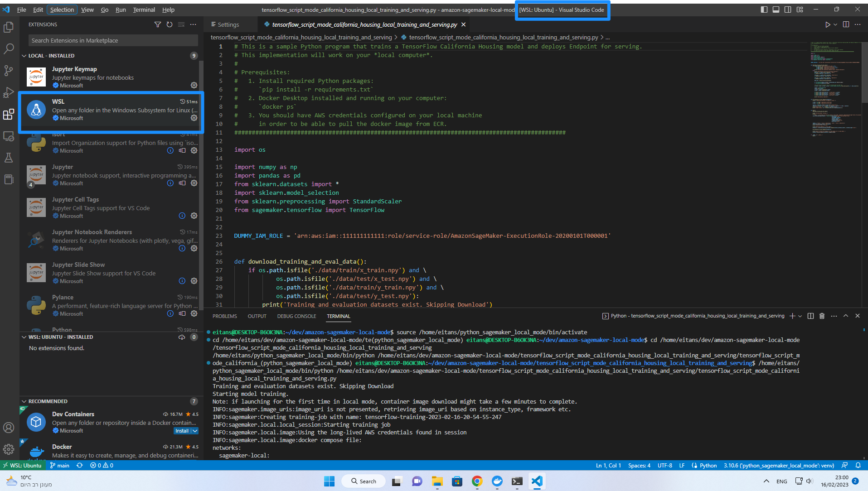Open the Selection menu
The height and width of the screenshot is (491, 868).
(x=62, y=10)
